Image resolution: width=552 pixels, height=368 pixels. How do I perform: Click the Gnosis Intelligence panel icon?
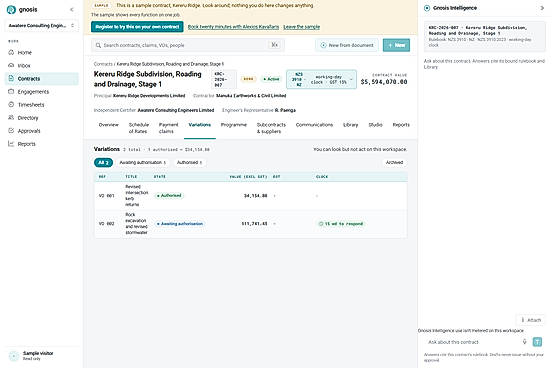(427, 8)
